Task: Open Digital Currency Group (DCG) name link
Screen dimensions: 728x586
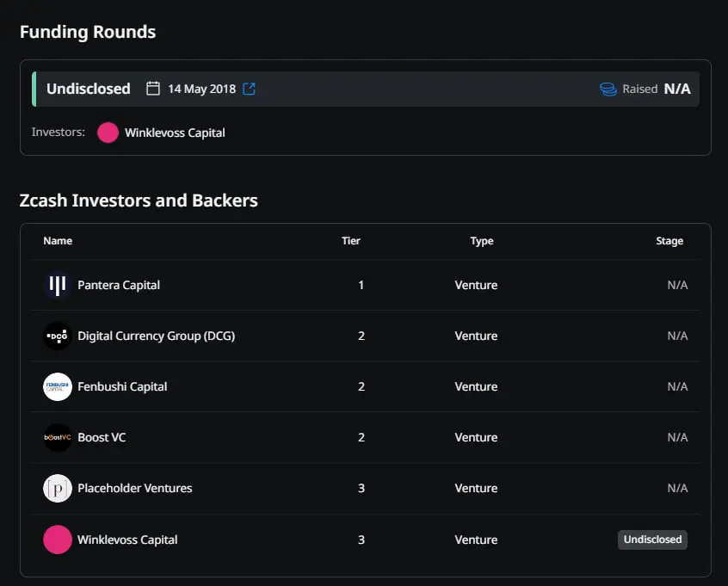Action: (156, 336)
